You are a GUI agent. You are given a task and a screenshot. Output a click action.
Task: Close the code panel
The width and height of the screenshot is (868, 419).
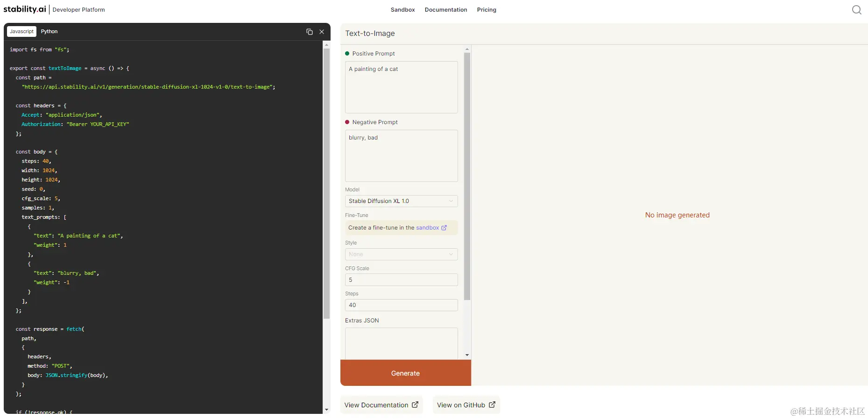pos(322,32)
